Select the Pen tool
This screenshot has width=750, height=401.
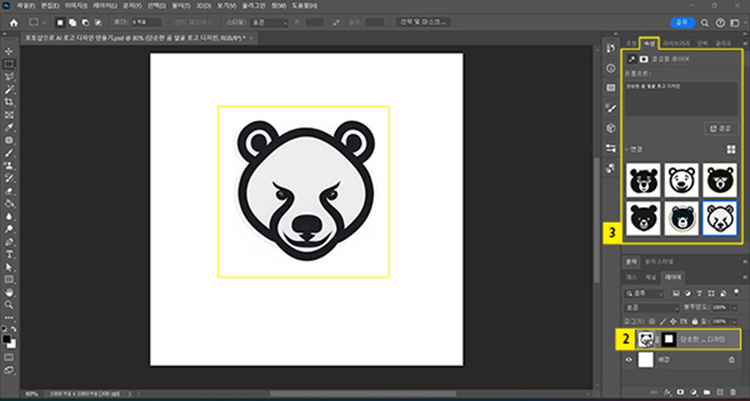tap(9, 242)
